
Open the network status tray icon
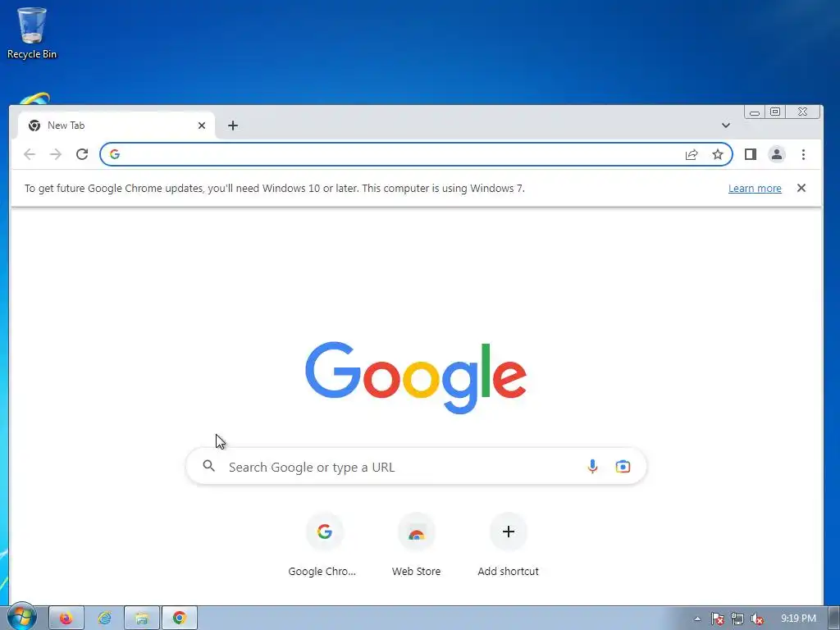click(737, 619)
